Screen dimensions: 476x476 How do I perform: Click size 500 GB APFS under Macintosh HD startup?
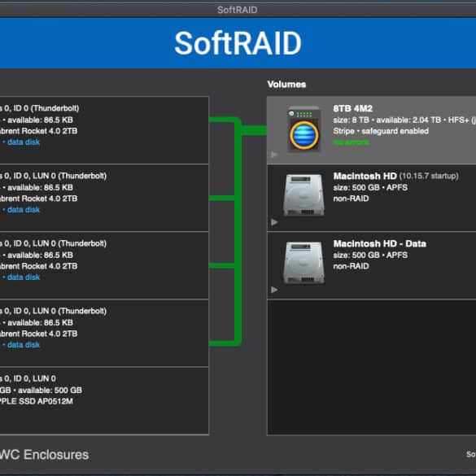click(x=370, y=188)
